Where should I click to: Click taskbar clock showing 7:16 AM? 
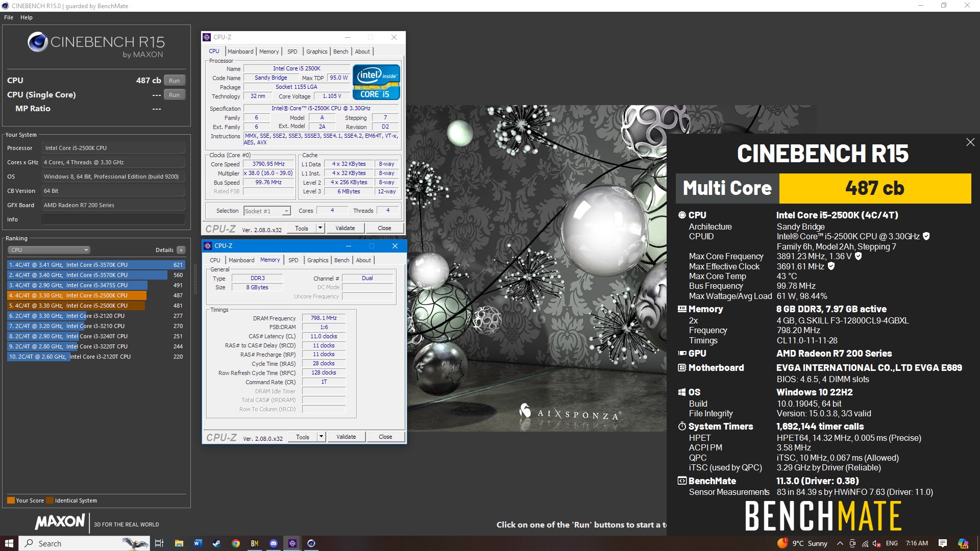(x=917, y=543)
